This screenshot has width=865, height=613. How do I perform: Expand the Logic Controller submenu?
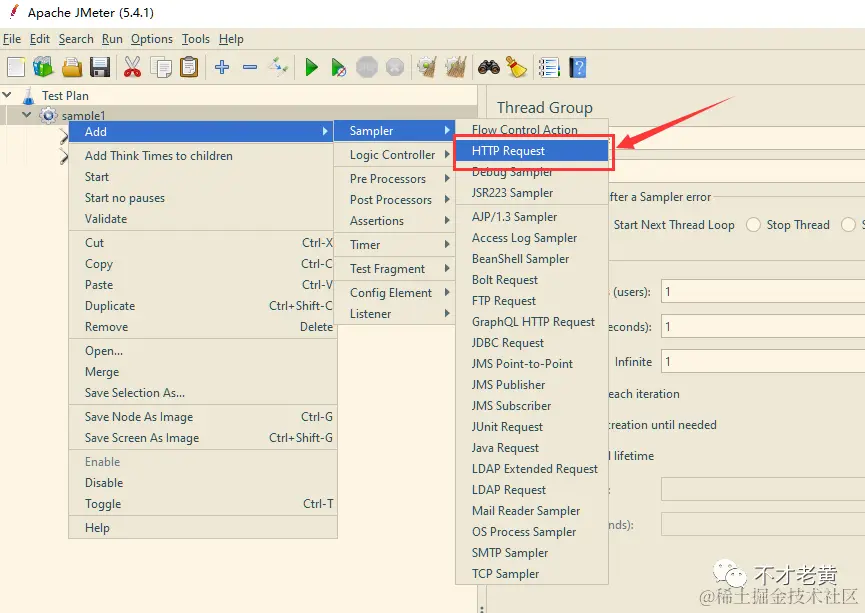[x=394, y=155]
